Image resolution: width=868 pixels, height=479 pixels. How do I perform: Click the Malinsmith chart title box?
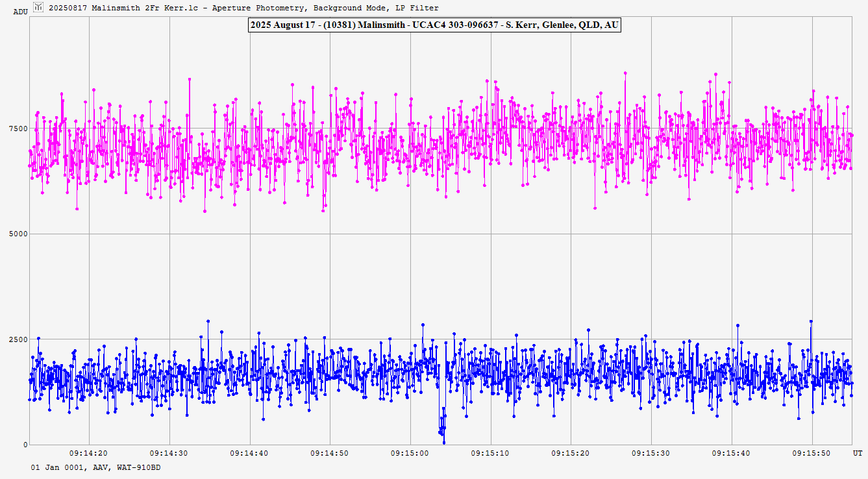[434, 25]
